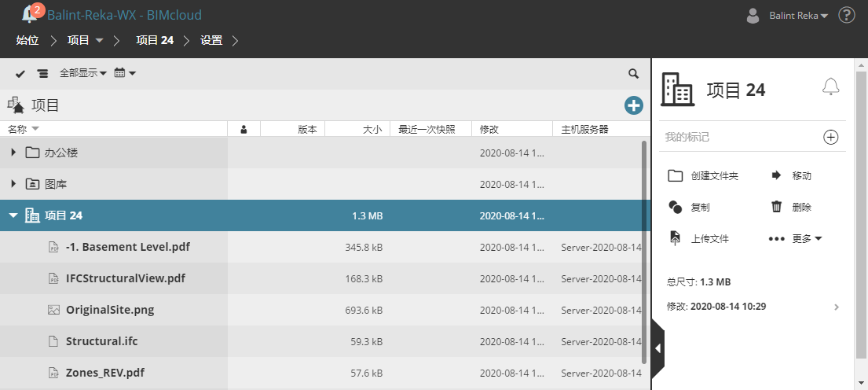Click the PDF icon of IFCStructuralView.pdf
This screenshot has width=868, height=390.
pyautogui.click(x=53, y=278)
